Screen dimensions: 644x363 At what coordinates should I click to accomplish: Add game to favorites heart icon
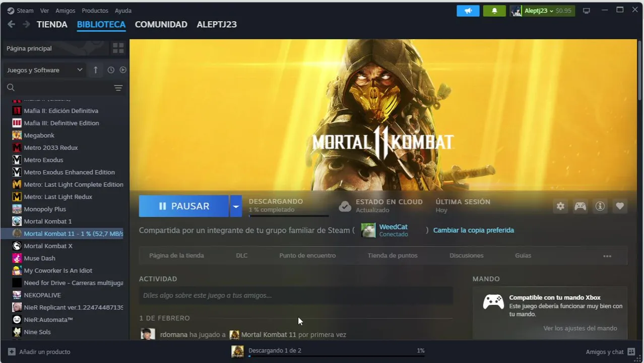pyautogui.click(x=620, y=206)
